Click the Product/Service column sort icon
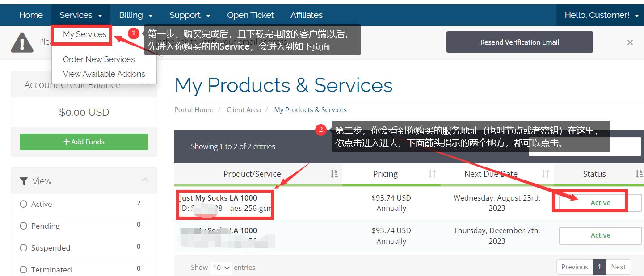 pyautogui.click(x=334, y=174)
